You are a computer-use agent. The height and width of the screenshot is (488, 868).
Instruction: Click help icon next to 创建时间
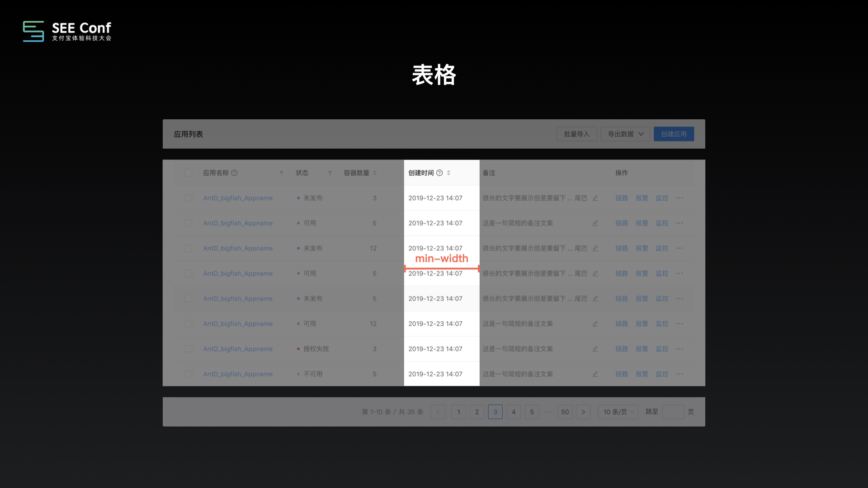tap(439, 173)
